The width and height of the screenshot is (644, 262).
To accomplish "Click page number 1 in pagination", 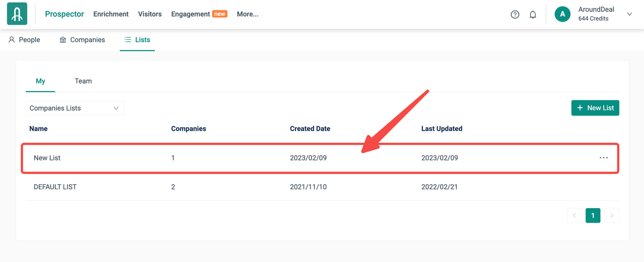I will pyautogui.click(x=593, y=215).
